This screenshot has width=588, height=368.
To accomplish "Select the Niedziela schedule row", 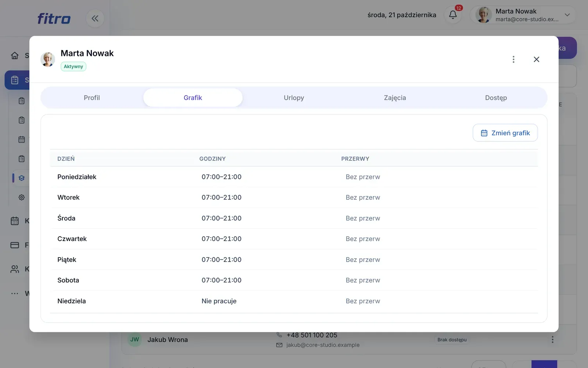I will [x=294, y=301].
